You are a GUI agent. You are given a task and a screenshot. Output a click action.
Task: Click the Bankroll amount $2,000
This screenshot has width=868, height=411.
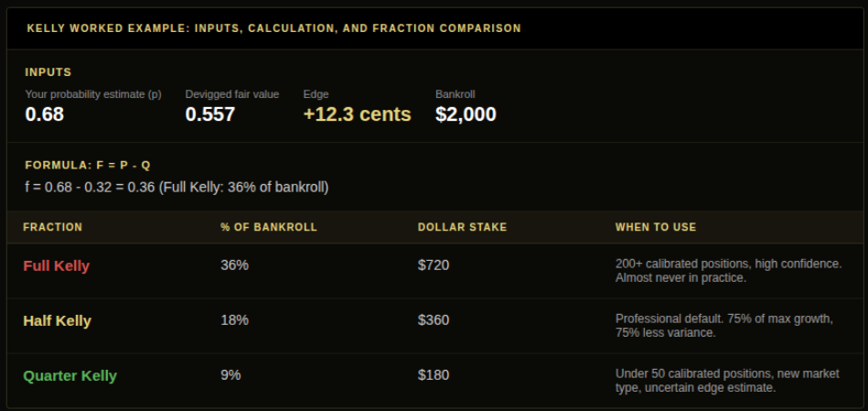click(466, 114)
